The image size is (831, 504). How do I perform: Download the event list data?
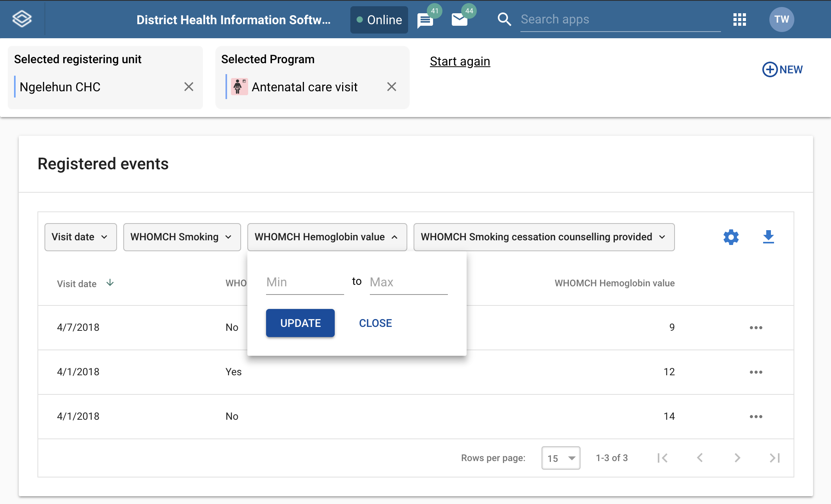pyautogui.click(x=768, y=237)
